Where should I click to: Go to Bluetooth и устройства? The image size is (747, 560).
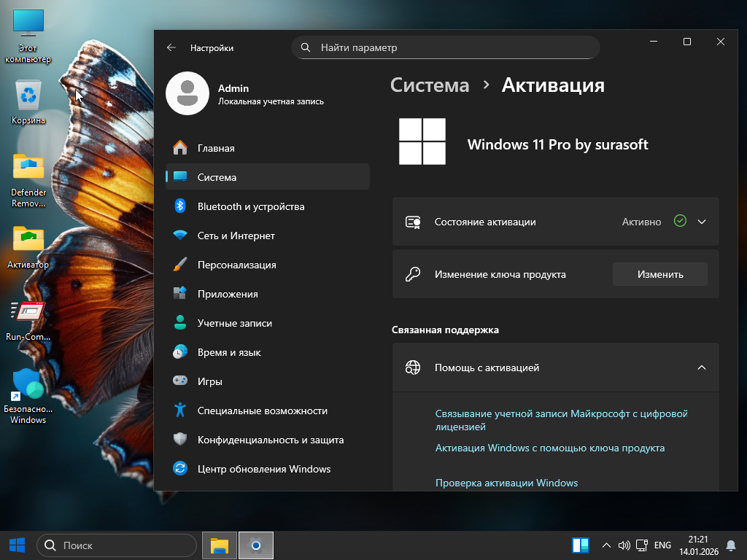click(250, 206)
